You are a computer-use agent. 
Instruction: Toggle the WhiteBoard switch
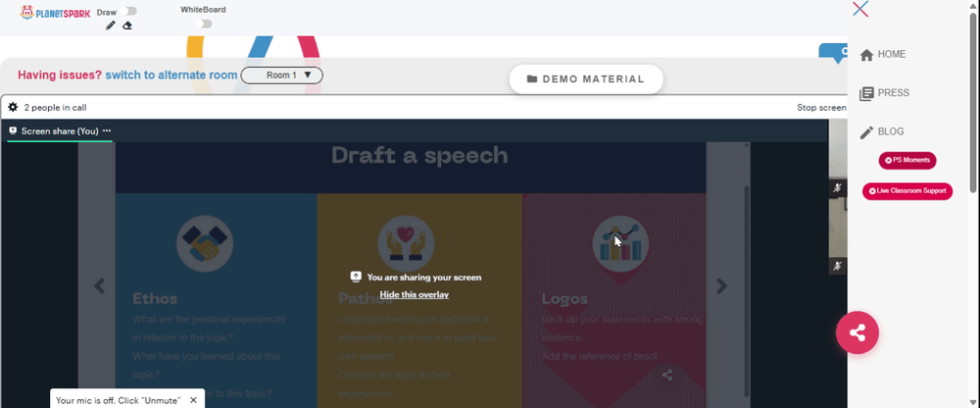[x=203, y=24]
